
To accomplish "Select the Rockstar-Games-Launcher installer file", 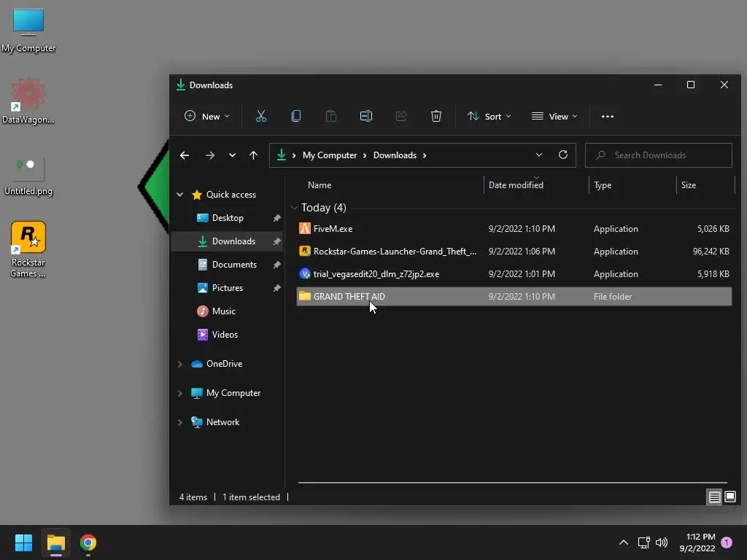I will 514,251.
